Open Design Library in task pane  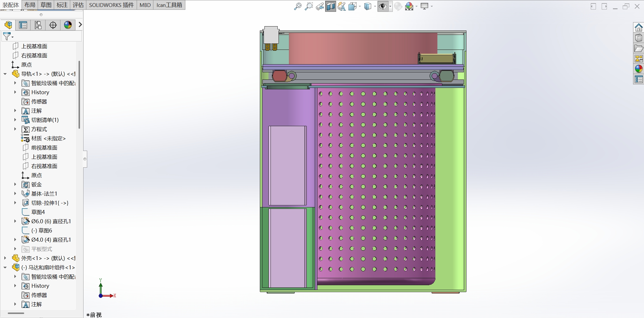tap(639, 38)
